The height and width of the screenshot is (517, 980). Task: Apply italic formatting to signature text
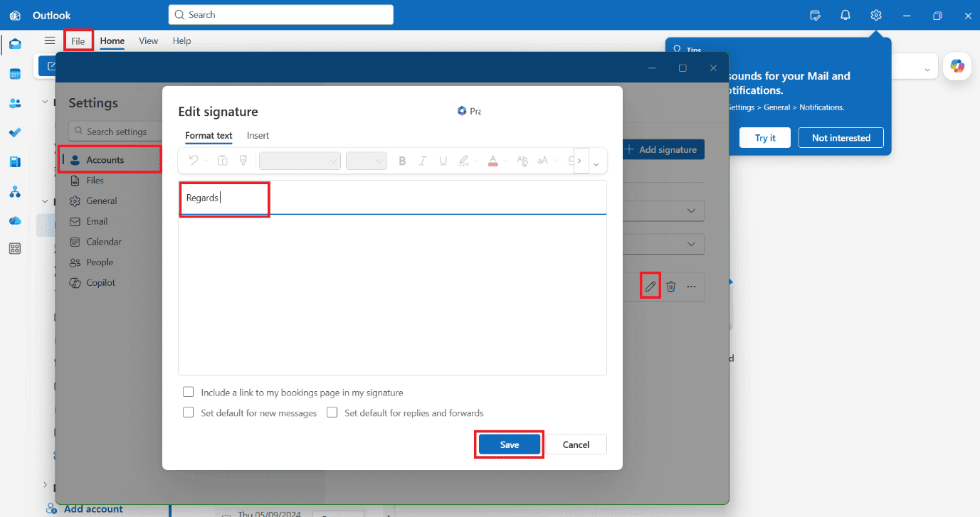click(x=423, y=161)
